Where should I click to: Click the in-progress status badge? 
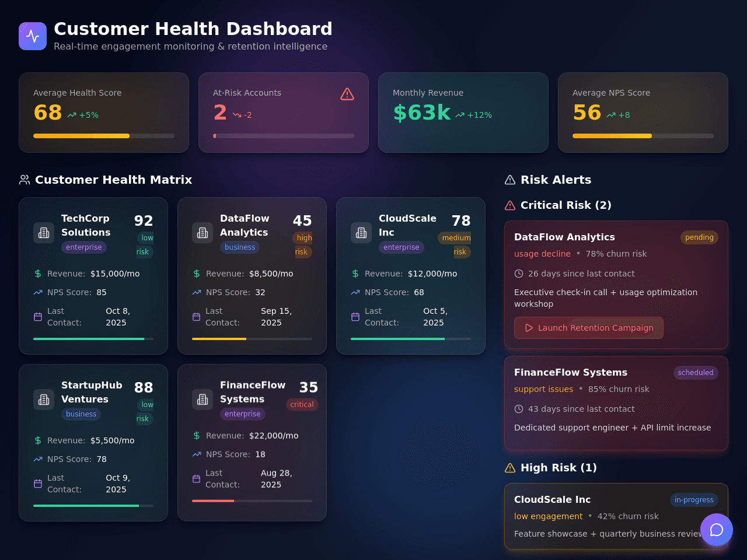point(694,500)
